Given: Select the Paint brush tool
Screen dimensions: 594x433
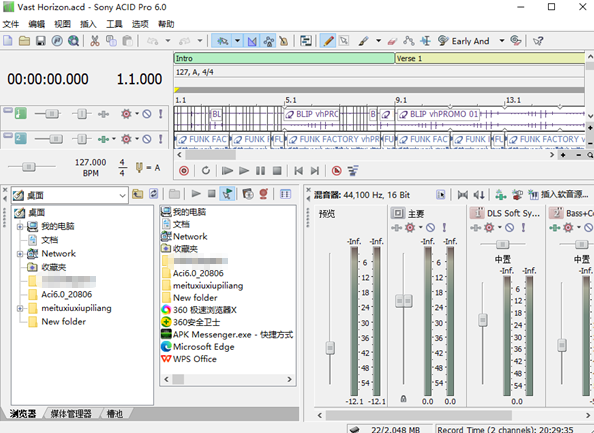Looking at the screenshot, I should pos(363,41).
